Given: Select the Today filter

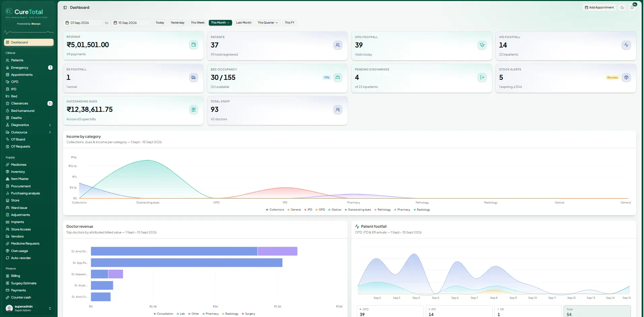Looking at the screenshot, I should pyautogui.click(x=160, y=23).
